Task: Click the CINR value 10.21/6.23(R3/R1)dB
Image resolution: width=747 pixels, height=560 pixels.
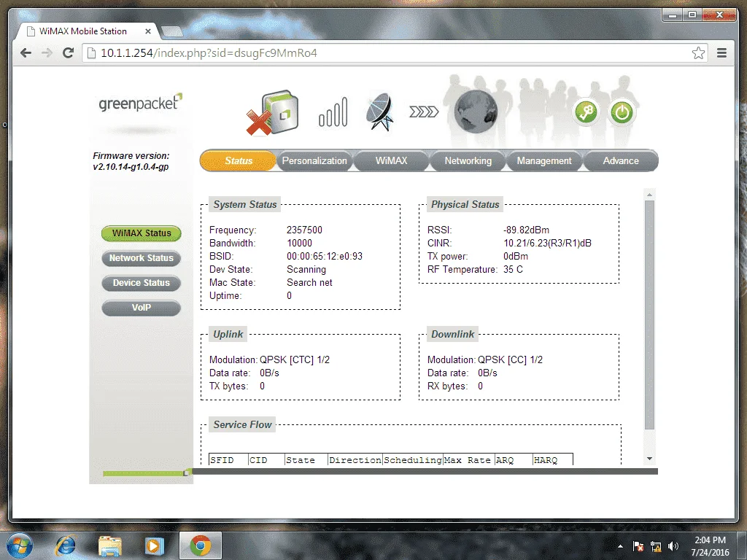Action: (x=547, y=243)
